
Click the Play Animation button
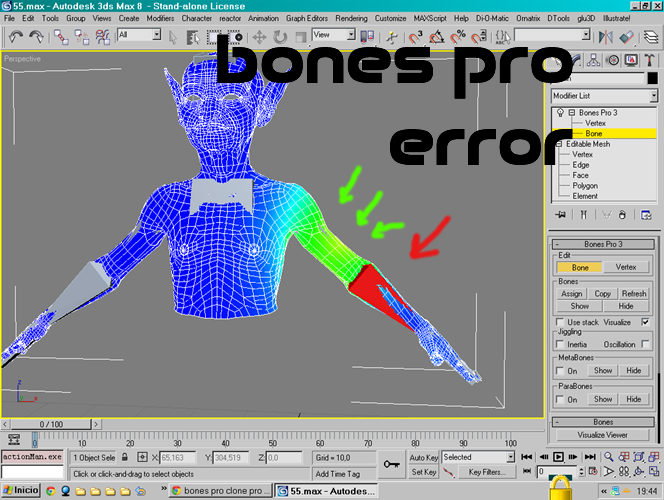[x=558, y=457]
